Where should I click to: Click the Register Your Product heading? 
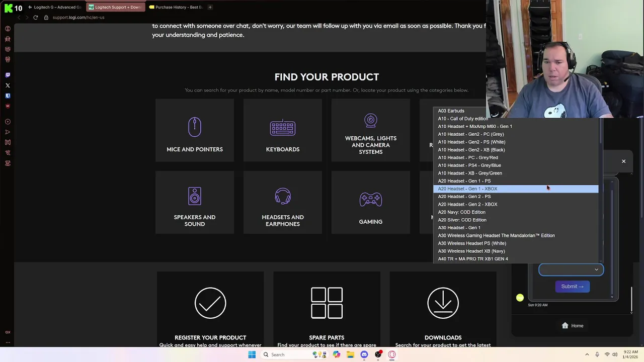210,337
